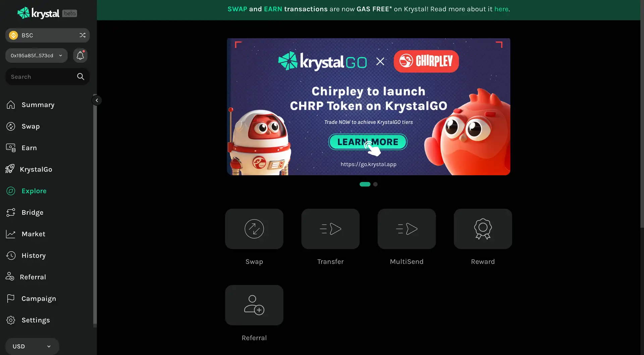Click the Swap quick action tile icon
Viewport: 644px width, 355px height.
pos(254,229)
